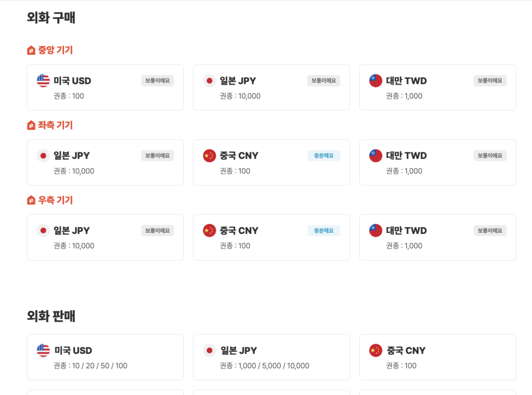Open the 대만 TWD card in 좌측 기기 section
Screen dimensions: 532x395
coord(437,162)
